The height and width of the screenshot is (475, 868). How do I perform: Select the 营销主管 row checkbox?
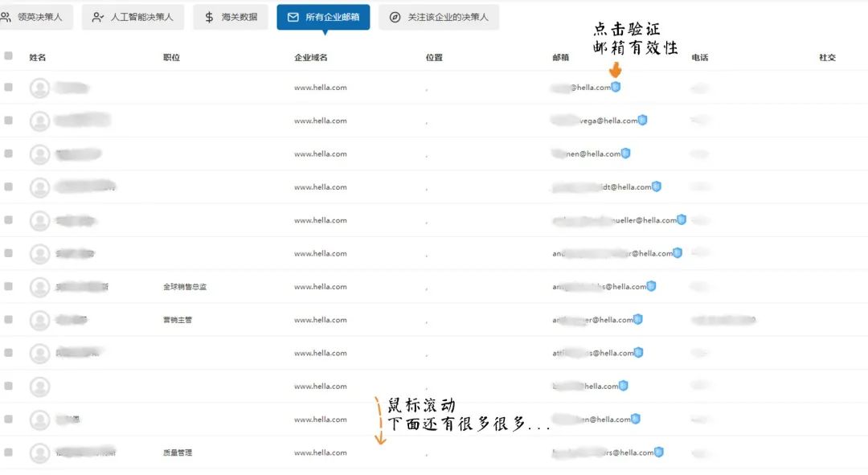[x=9, y=319]
